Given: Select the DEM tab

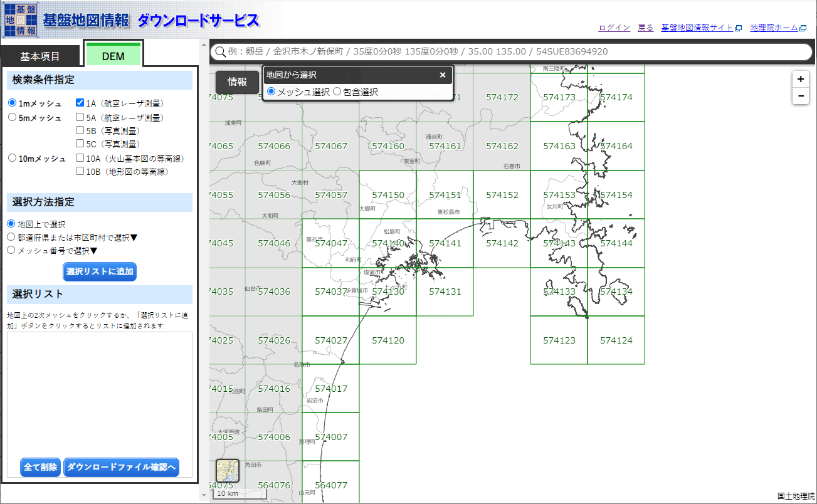Looking at the screenshot, I should pyautogui.click(x=113, y=55).
